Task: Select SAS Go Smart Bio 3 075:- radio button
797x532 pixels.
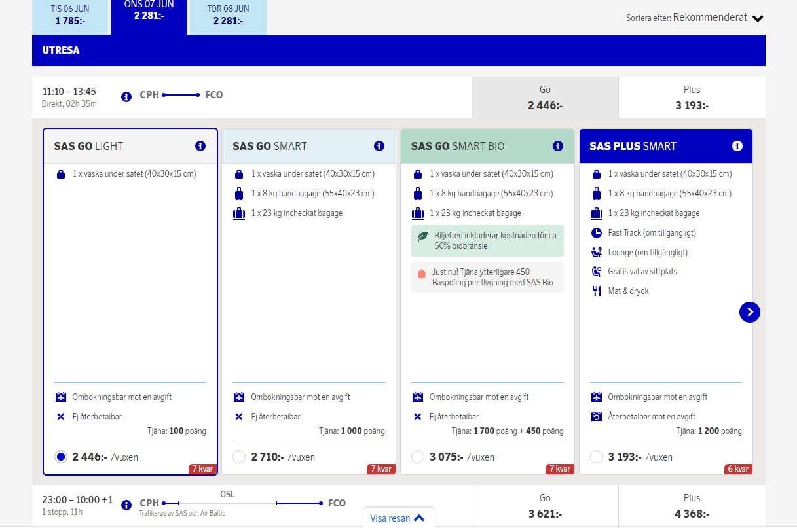Action: point(418,457)
